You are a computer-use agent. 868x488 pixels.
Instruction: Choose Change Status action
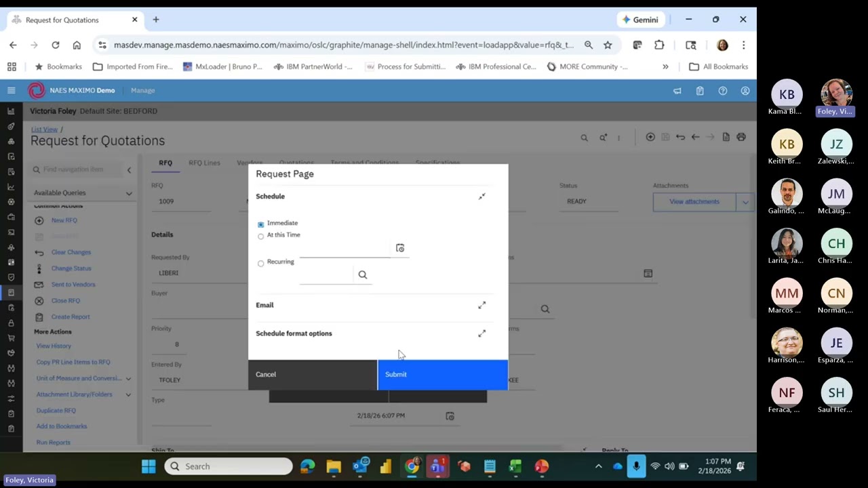pos(71,268)
